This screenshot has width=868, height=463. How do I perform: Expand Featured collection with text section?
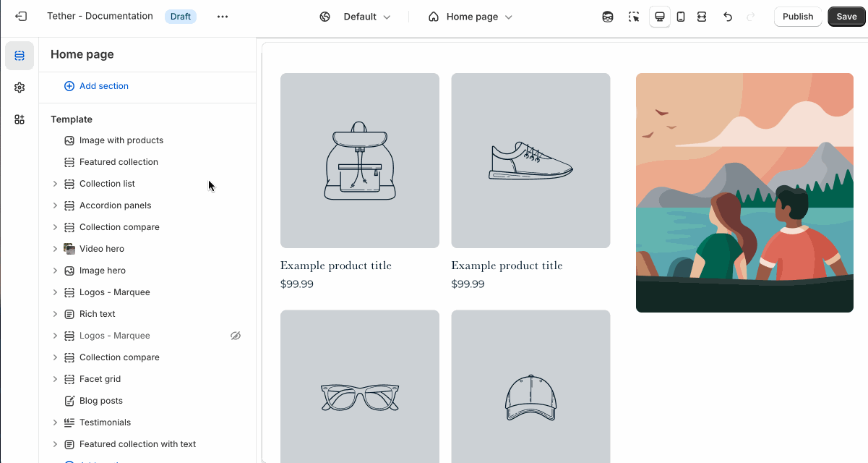[55, 444]
